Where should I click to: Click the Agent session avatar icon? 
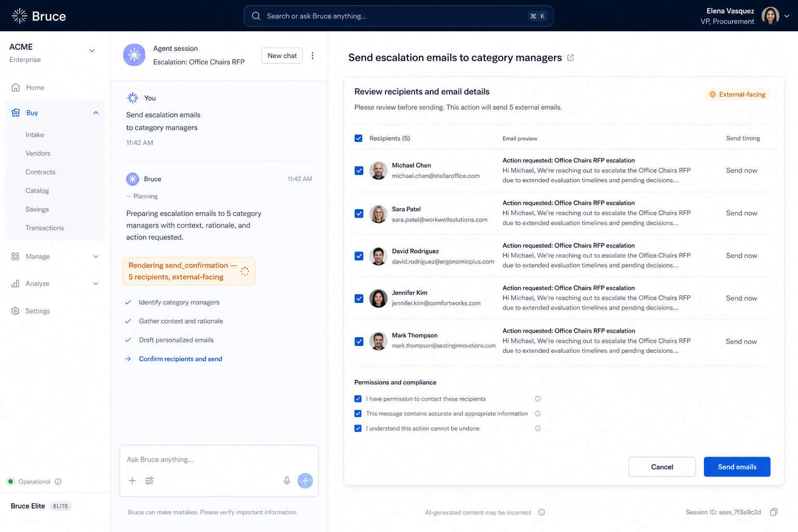tap(134, 55)
